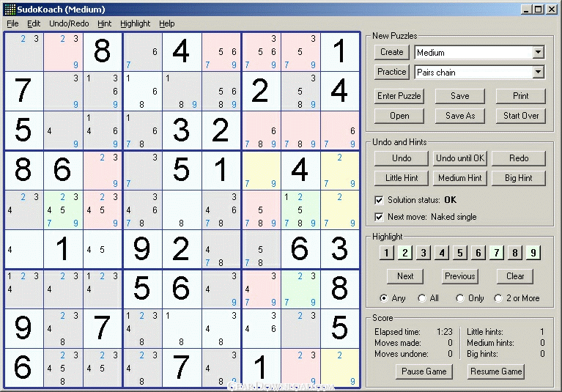Screen dimensions: 562x392
Task: Select the 2 or More radio option
Action: tap(498, 298)
